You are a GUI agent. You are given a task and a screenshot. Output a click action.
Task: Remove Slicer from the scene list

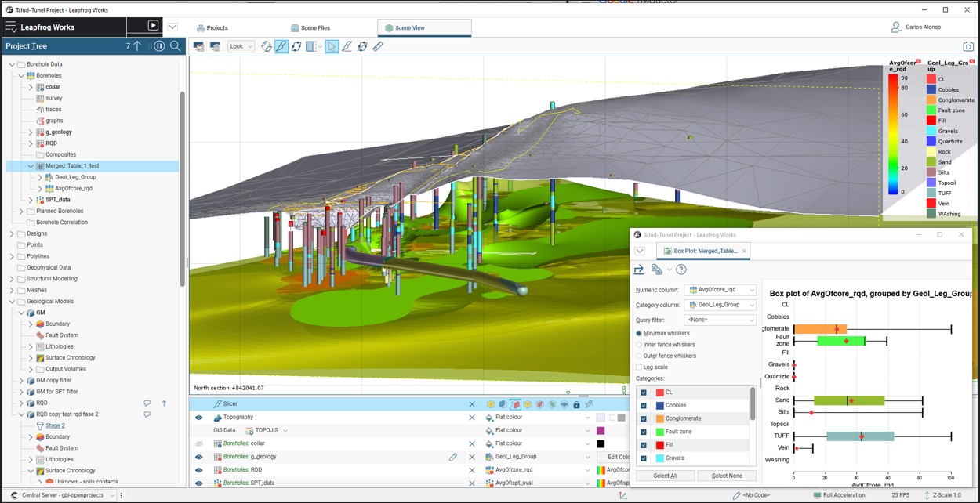(472, 404)
